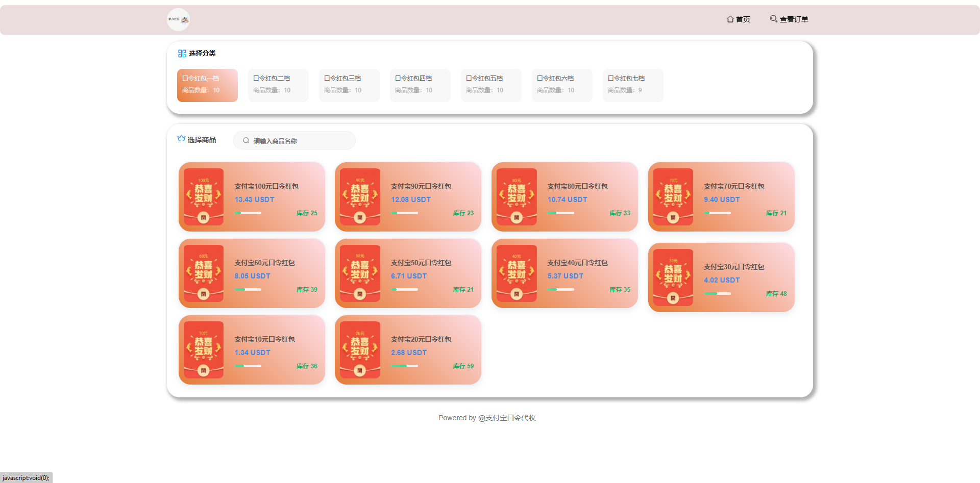This screenshot has height=483, width=980.
Task: Click the 库存 48 stock label
Action: (776, 294)
